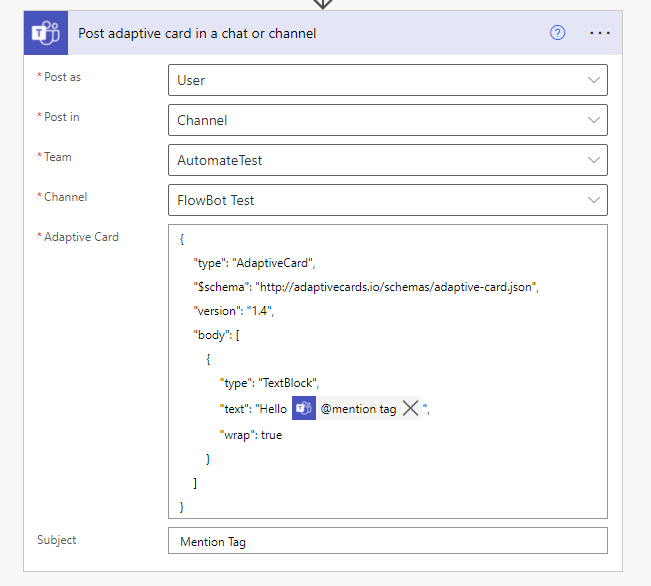The image size is (651, 586).
Task: Click the "wrap": true line in the card
Action: [251, 435]
